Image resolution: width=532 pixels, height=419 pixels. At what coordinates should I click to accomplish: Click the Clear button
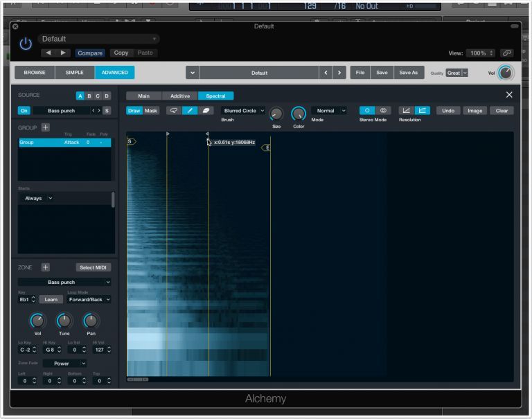502,111
